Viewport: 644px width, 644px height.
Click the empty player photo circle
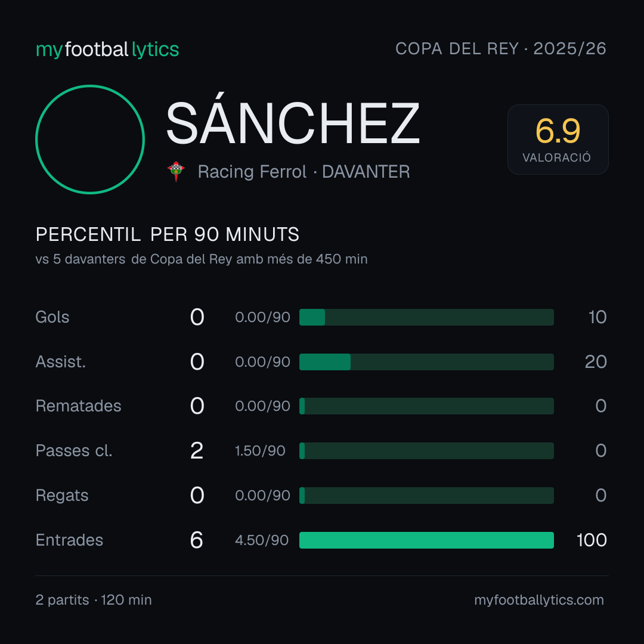click(x=90, y=139)
